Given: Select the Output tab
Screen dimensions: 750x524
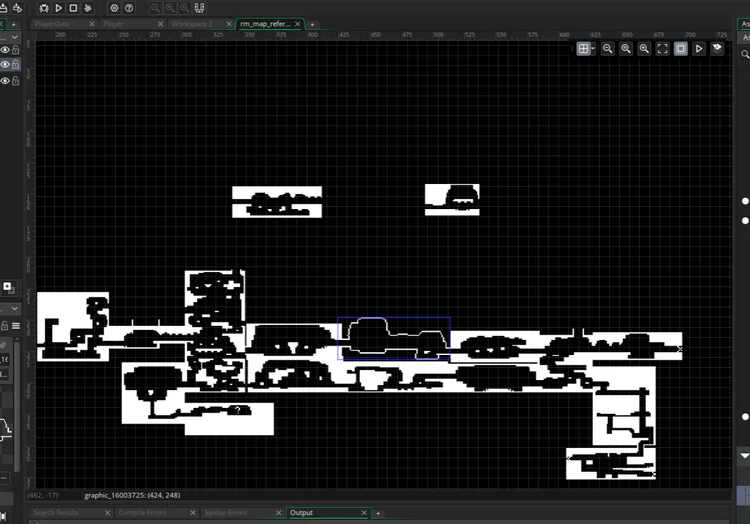Looking at the screenshot, I should tap(301, 513).
